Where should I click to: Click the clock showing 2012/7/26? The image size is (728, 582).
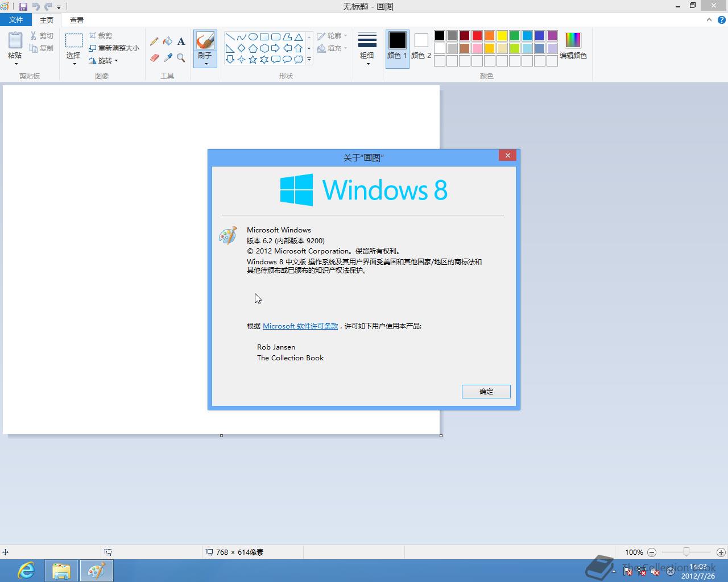point(698,571)
